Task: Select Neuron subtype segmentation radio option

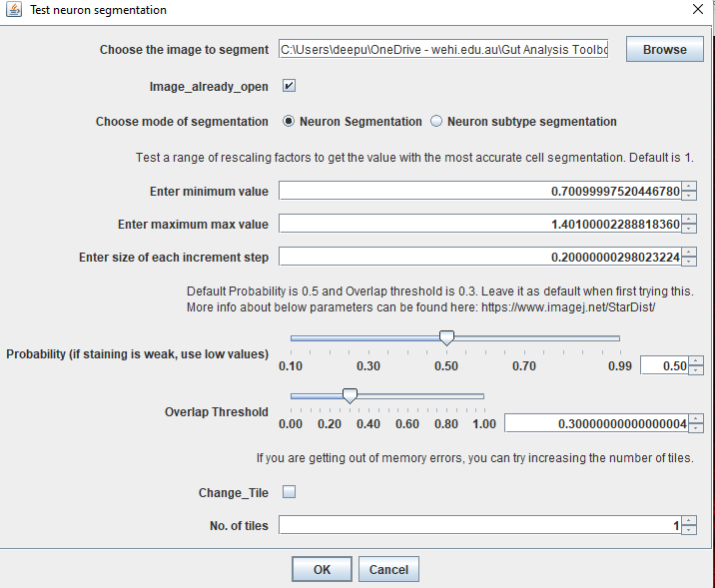Action: (436, 122)
